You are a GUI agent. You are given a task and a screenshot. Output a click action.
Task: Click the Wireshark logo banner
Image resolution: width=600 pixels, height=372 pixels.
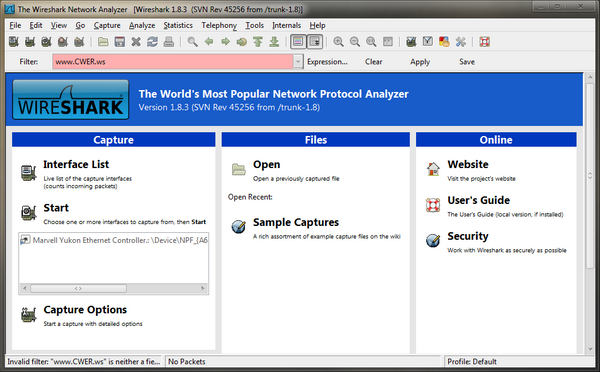click(x=70, y=100)
